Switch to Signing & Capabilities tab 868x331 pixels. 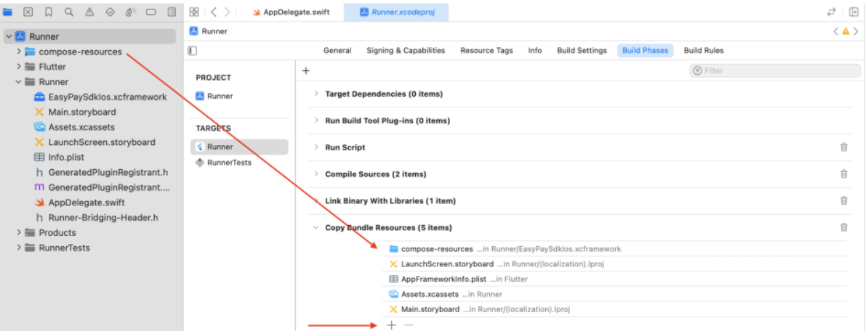406,50
